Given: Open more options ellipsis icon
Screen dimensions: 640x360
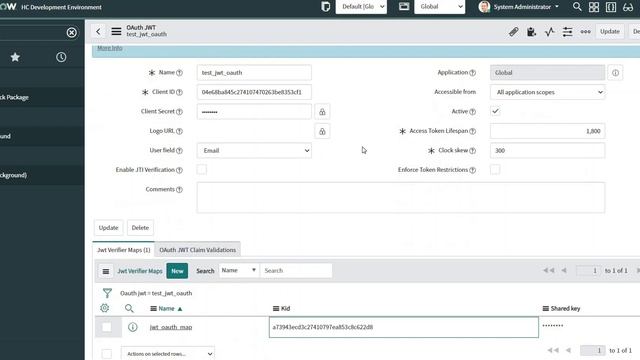Looking at the screenshot, I should 585,32.
